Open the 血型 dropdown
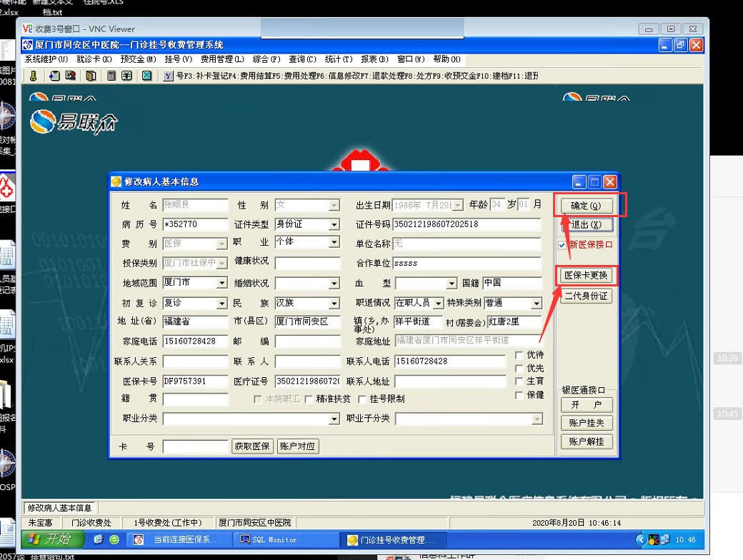 [x=452, y=284]
